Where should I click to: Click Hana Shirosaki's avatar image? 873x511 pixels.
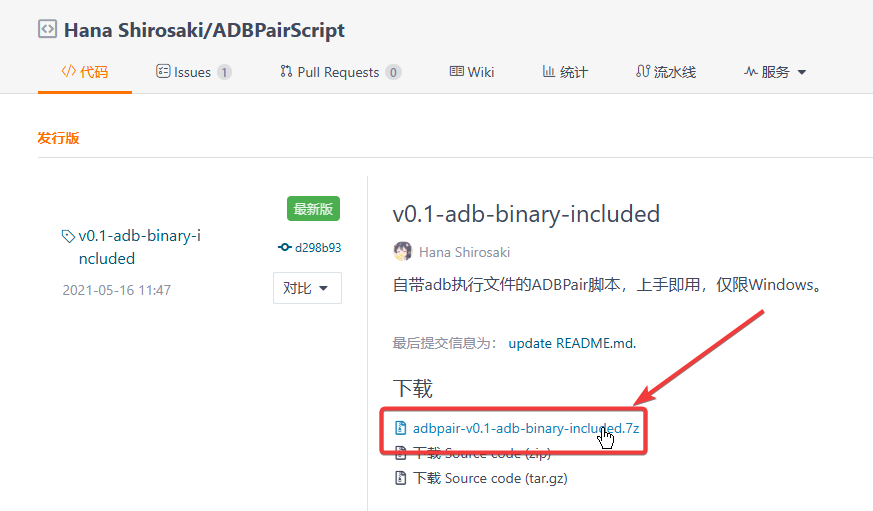pyautogui.click(x=402, y=251)
